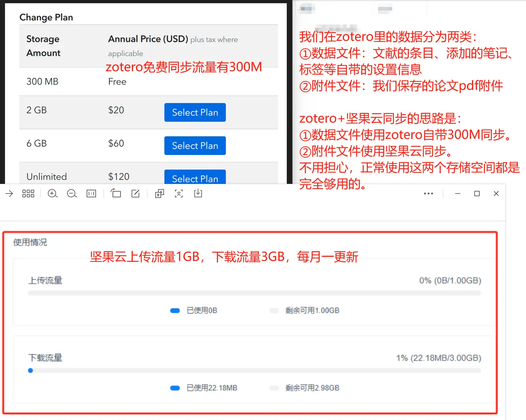Open thumbnail grid view icon

pyautogui.click(x=28, y=194)
